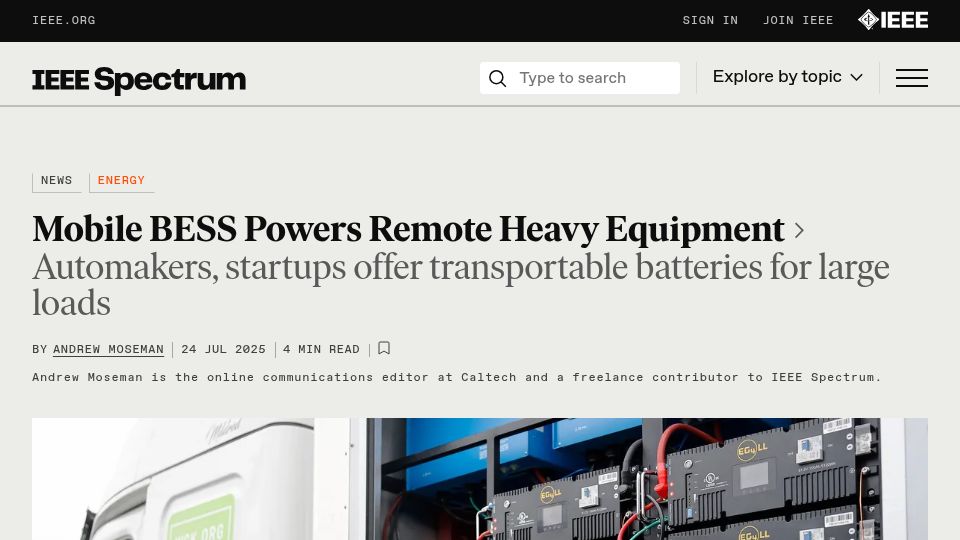Open author Andrew Moseman's profile link

coord(108,349)
